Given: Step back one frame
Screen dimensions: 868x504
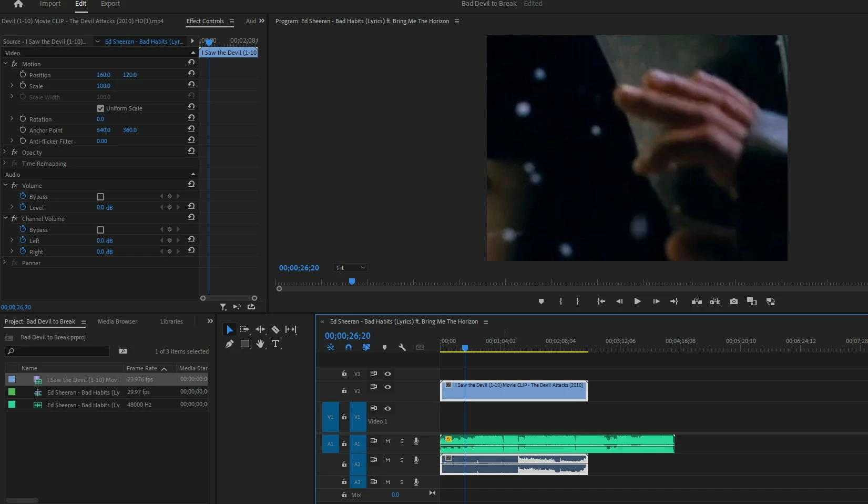Looking at the screenshot, I should click(x=619, y=301).
